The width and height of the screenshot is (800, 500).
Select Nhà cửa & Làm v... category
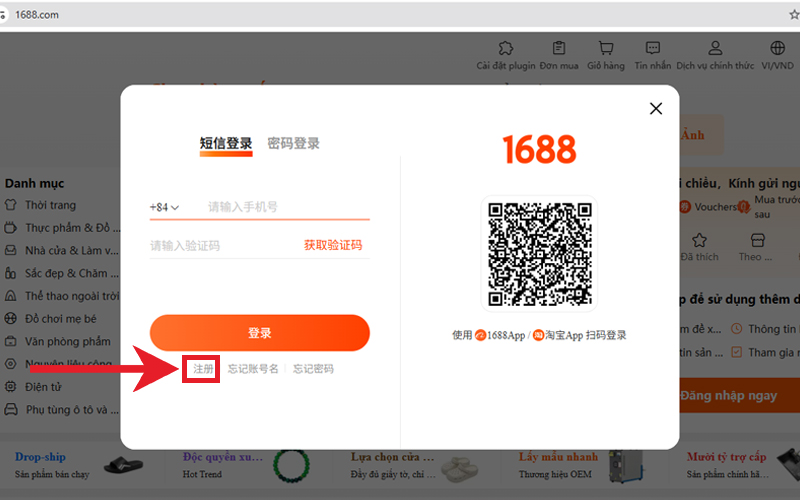click(71, 251)
